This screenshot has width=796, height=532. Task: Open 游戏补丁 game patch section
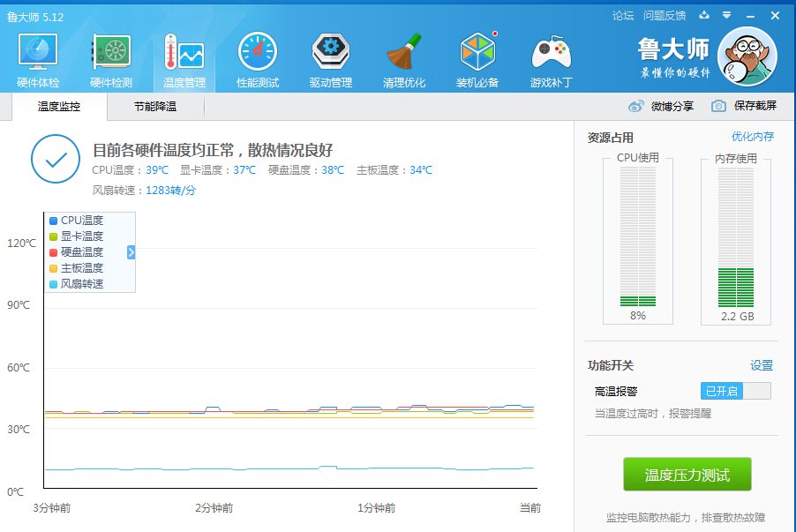click(550, 57)
